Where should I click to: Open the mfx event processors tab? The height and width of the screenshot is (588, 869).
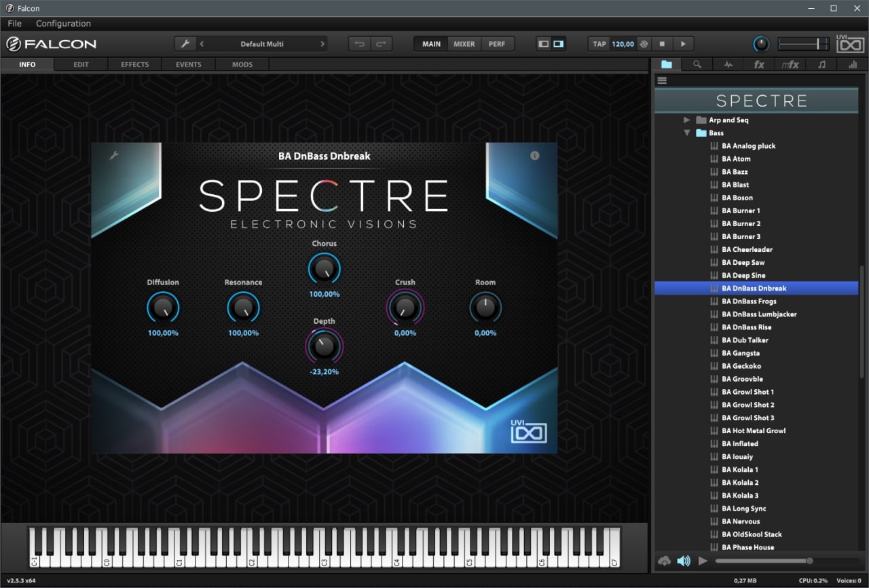click(x=790, y=65)
